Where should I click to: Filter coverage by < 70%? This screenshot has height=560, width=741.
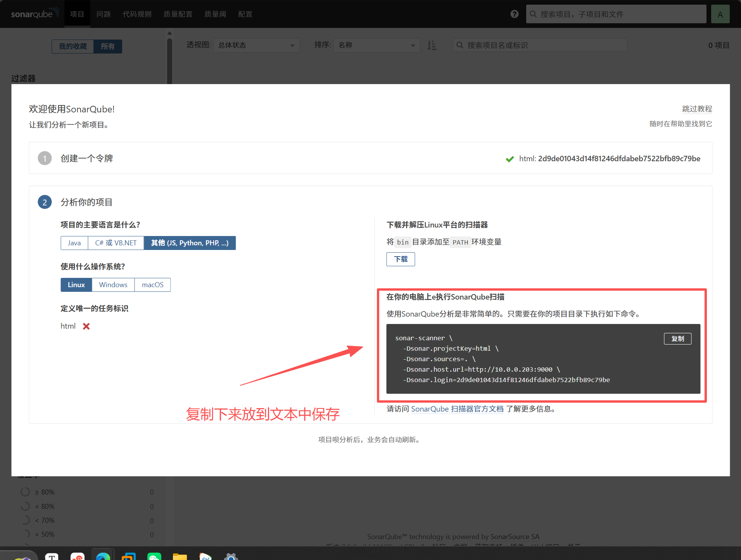click(87, 520)
